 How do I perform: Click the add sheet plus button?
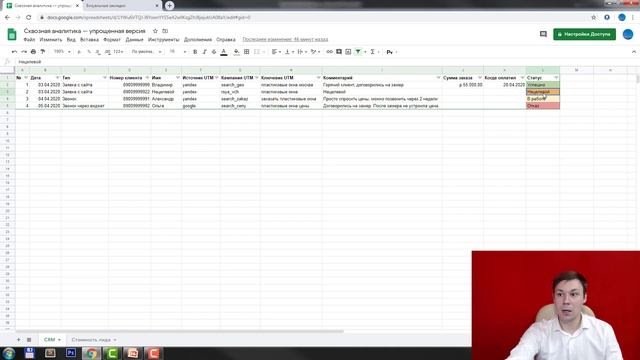point(18,340)
